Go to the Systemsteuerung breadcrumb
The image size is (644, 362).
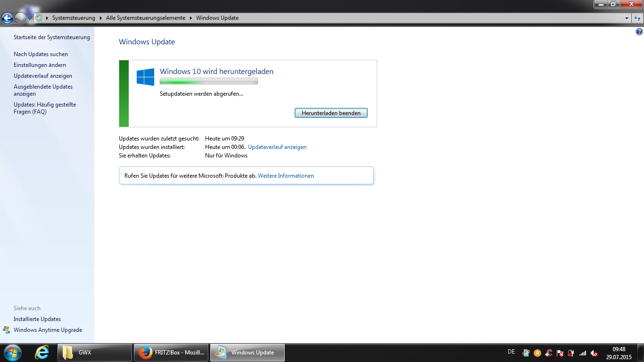point(74,18)
